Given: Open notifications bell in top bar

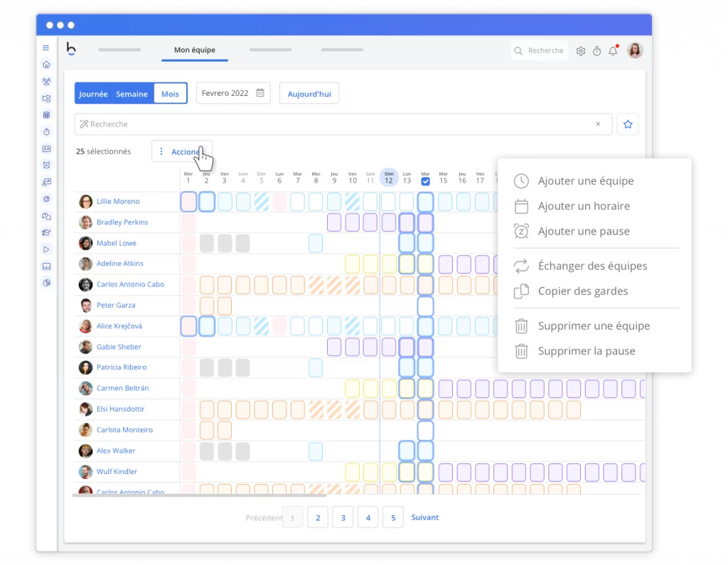Looking at the screenshot, I should tap(613, 51).
